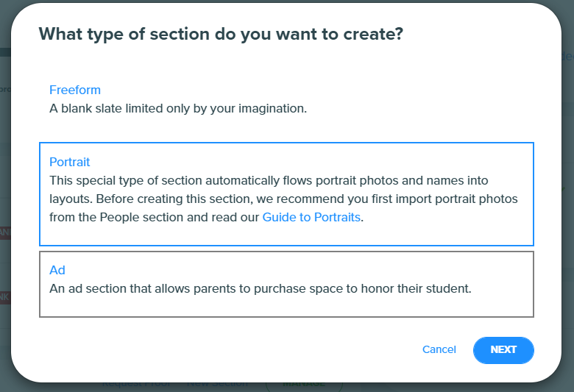
Task: Pick the Ad section option box
Action: tap(286, 284)
